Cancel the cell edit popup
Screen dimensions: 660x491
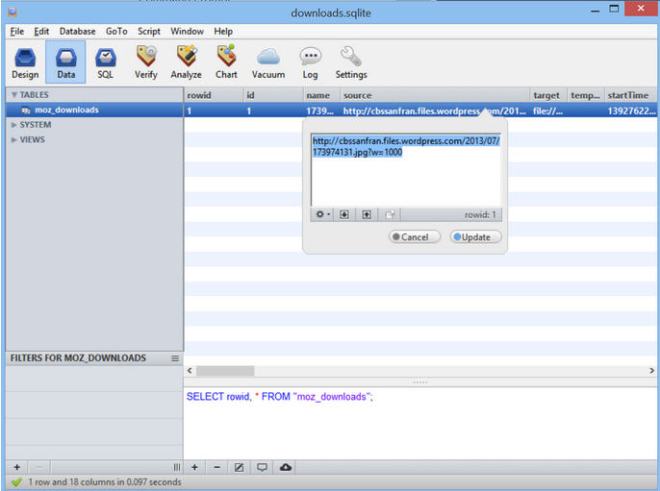414,237
